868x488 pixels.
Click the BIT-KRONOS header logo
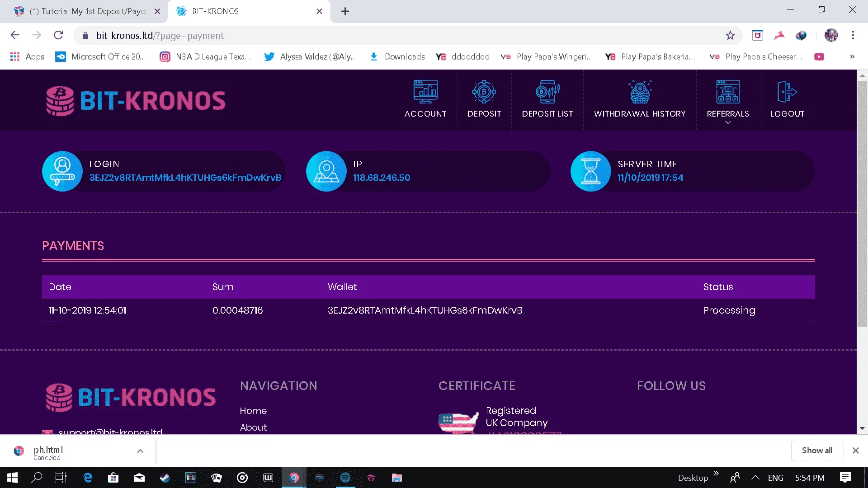tap(136, 100)
